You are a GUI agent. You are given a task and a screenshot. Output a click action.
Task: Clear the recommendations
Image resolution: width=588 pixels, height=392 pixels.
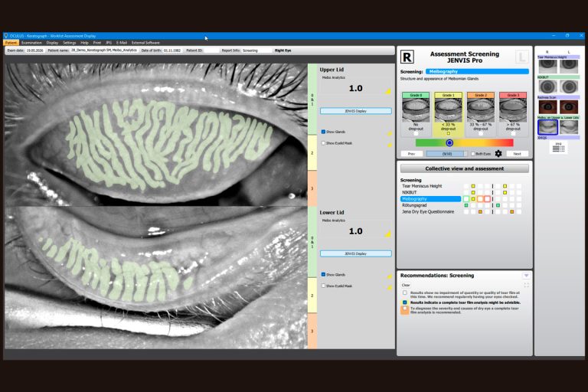pos(406,285)
